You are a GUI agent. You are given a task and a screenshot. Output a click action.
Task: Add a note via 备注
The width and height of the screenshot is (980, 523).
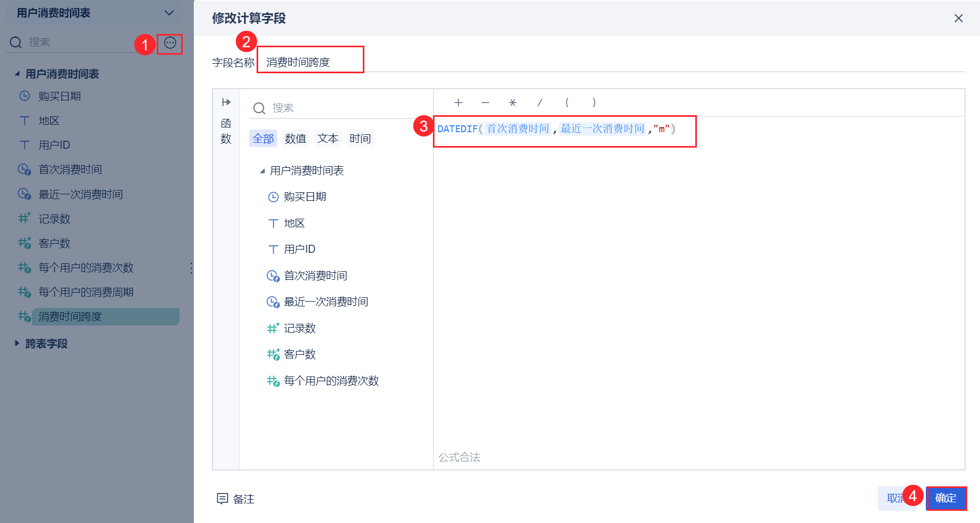click(x=236, y=499)
